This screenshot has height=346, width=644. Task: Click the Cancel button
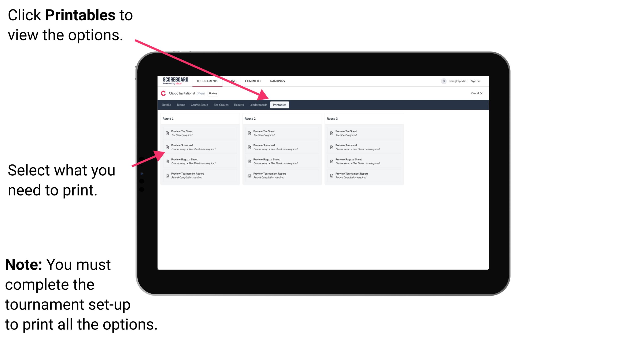tap(475, 93)
